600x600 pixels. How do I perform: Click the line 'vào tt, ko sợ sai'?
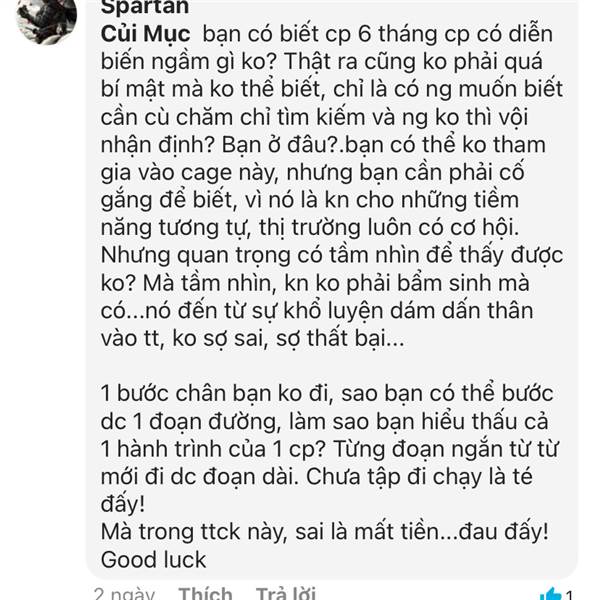[252, 338]
